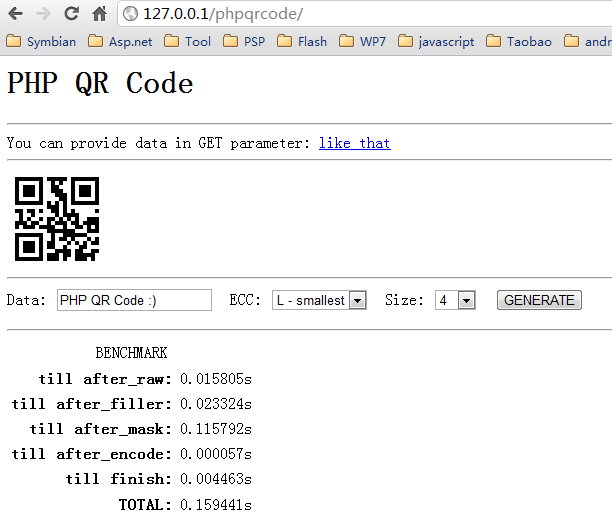Open the Flash bookmark folder
The height and width of the screenshot is (532, 612).
[302, 42]
